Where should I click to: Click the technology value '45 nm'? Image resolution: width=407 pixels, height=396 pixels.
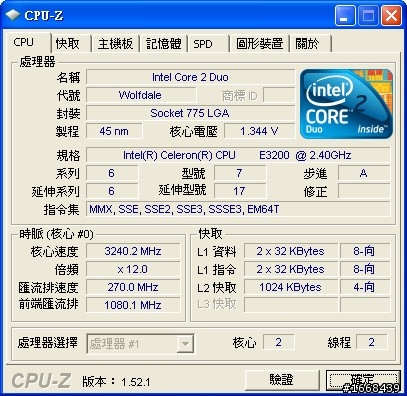(114, 131)
